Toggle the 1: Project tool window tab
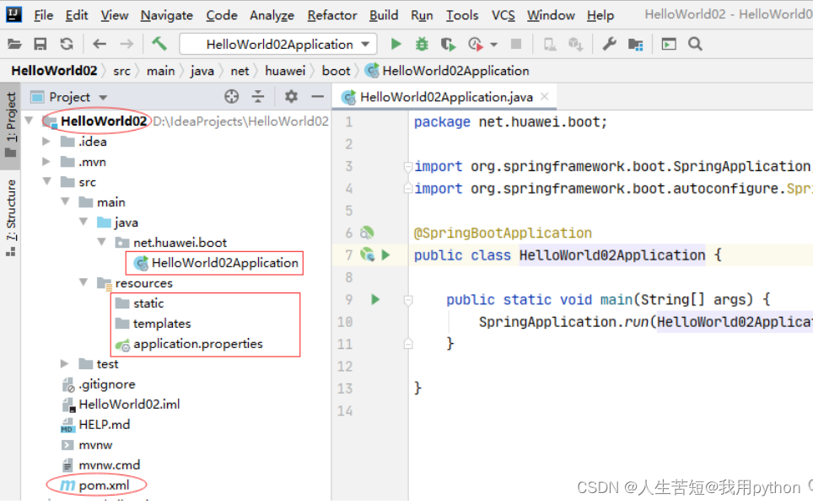This screenshot has height=504, width=813. point(10,125)
